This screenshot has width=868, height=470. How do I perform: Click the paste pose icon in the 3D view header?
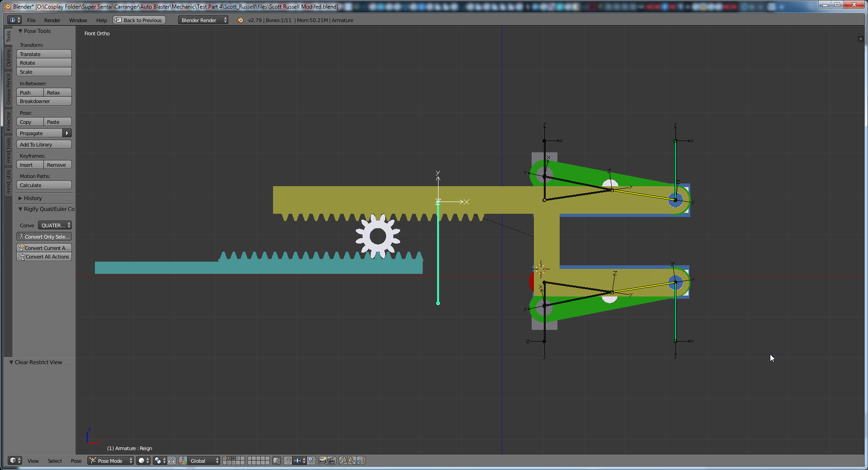[x=352, y=461]
